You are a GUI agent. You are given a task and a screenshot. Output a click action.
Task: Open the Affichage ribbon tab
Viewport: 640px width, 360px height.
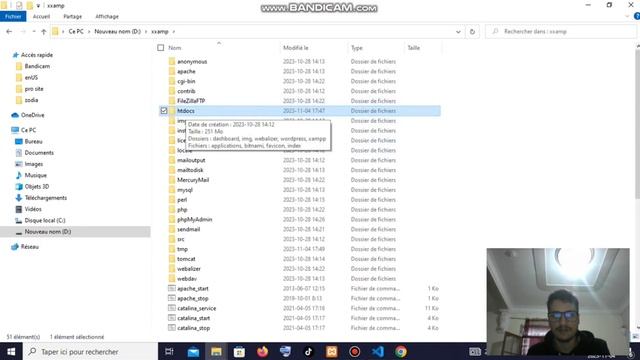point(107,16)
